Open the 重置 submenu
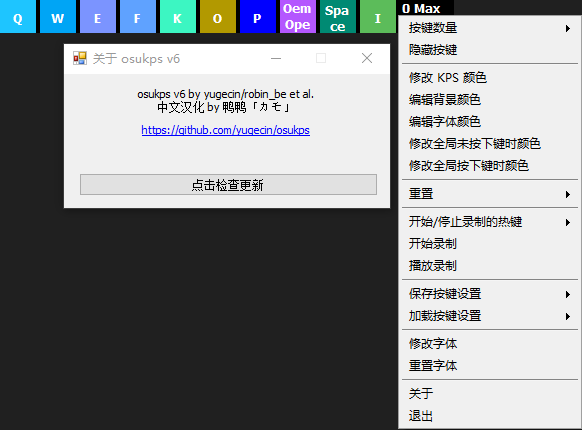This screenshot has height=430, width=582. 490,194
